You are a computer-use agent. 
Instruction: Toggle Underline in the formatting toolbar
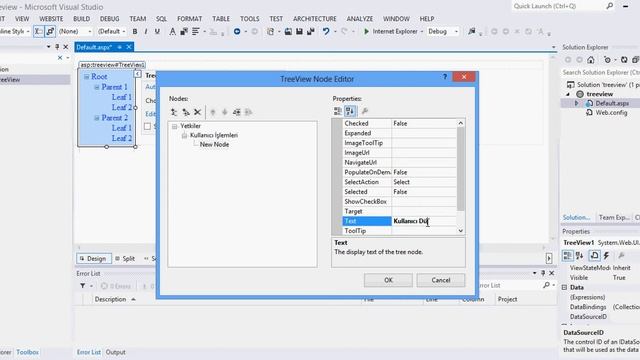(157, 31)
